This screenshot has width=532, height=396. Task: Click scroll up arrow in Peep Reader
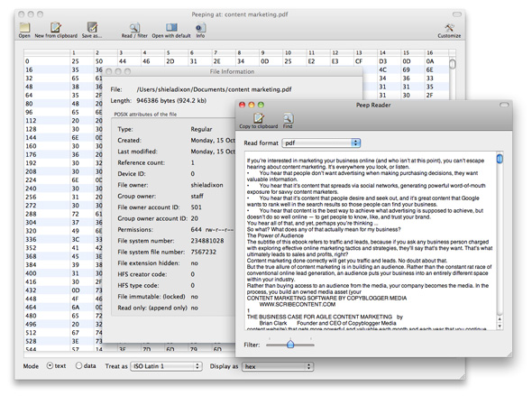coord(500,319)
